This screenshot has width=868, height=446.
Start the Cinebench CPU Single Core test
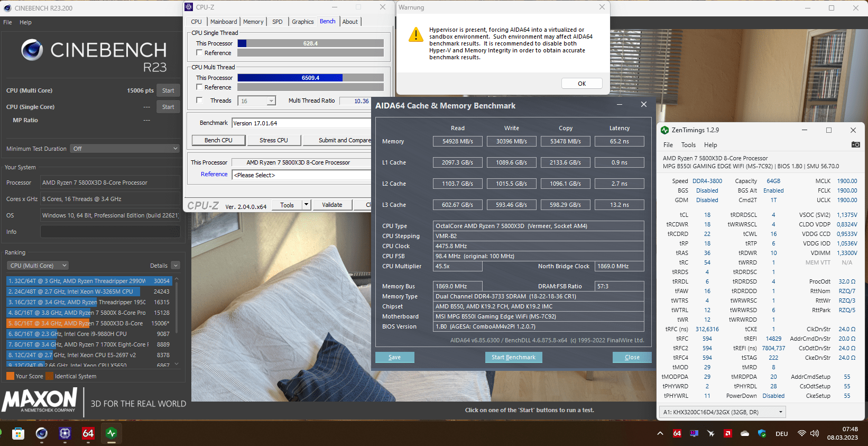[168, 107]
